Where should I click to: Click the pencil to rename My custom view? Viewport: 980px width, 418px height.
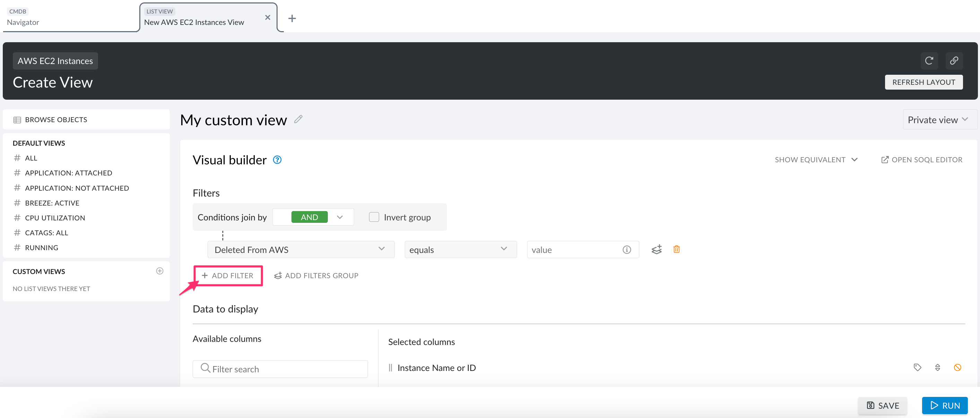(x=298, y=119)
